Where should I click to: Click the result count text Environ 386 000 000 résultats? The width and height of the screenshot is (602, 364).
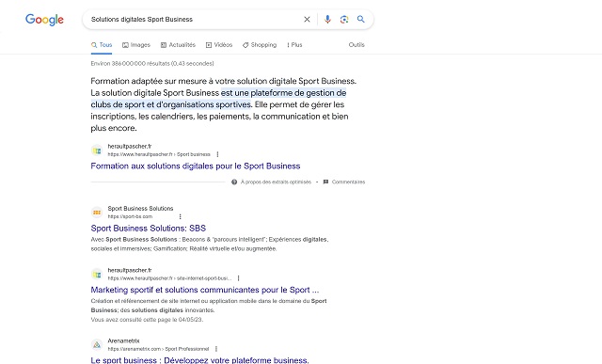pyautogui.click(x=152, y=63)
